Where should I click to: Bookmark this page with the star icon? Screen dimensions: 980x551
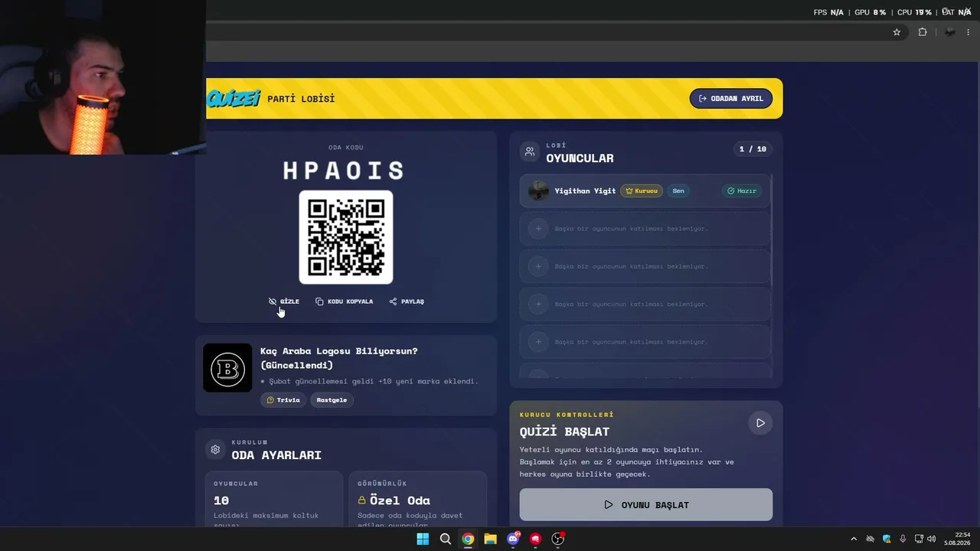coord(897,32)
